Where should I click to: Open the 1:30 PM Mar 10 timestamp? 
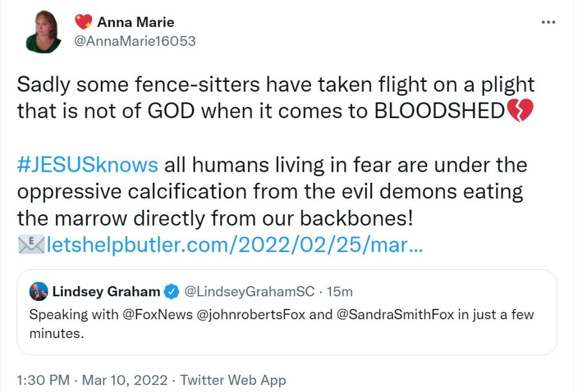tap(93, 380)
